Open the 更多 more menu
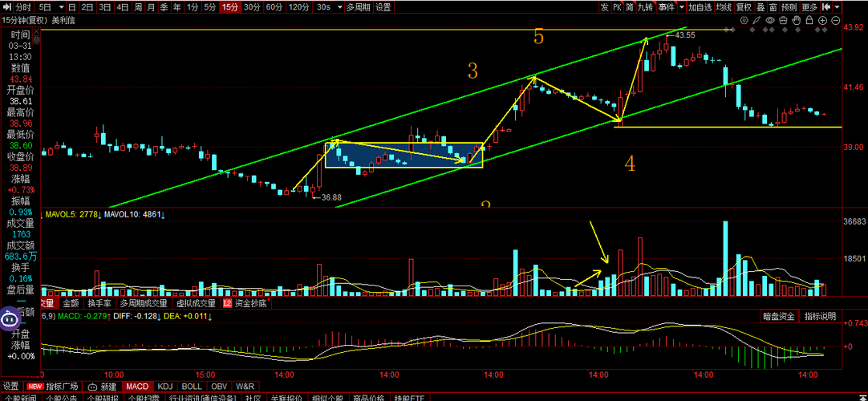Viewport: 868px width, 401px height. (x=809, y=7)
